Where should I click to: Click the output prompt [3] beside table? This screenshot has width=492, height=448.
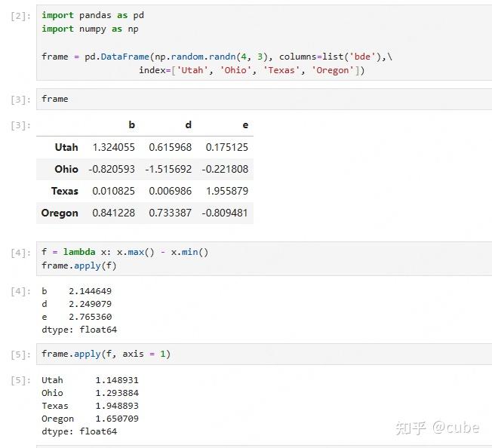pyautogui.click(x=21, y=125)
